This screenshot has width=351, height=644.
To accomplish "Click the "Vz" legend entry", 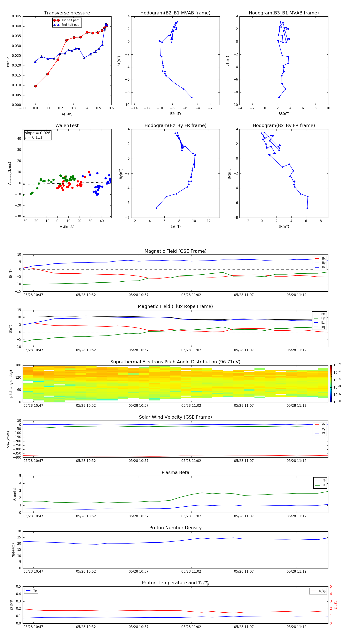I will 320,433.
